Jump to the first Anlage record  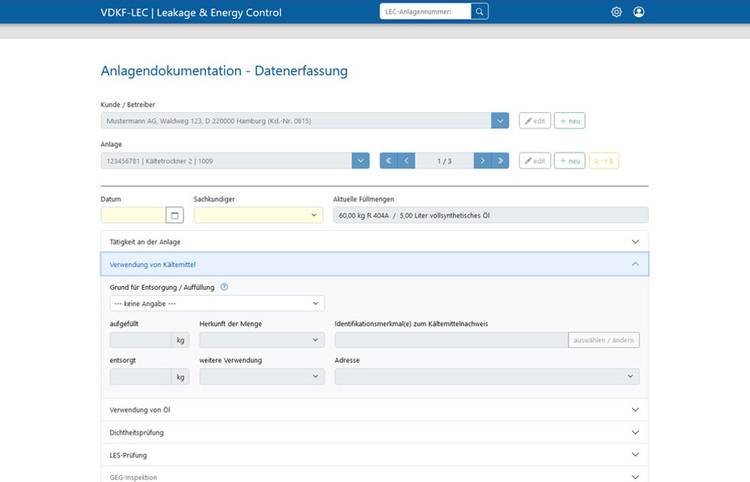pos(388,160)
